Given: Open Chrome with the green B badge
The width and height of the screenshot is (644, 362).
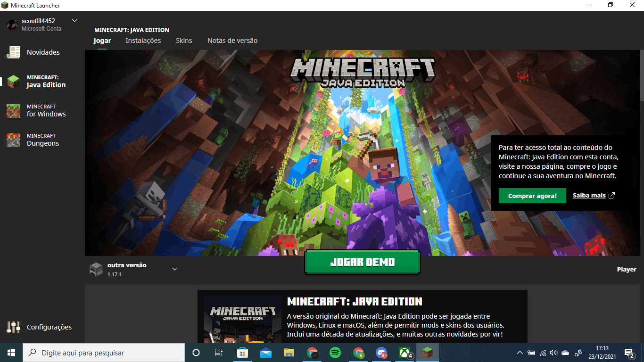Looking at the screenshot, I should coord(359,353).
